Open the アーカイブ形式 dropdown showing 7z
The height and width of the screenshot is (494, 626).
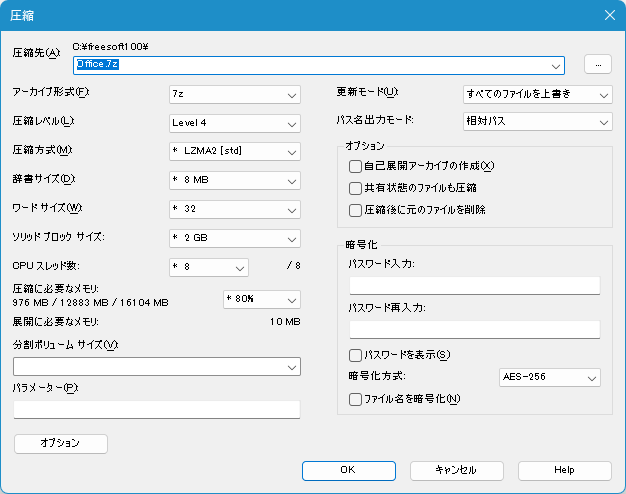point(235,94)
